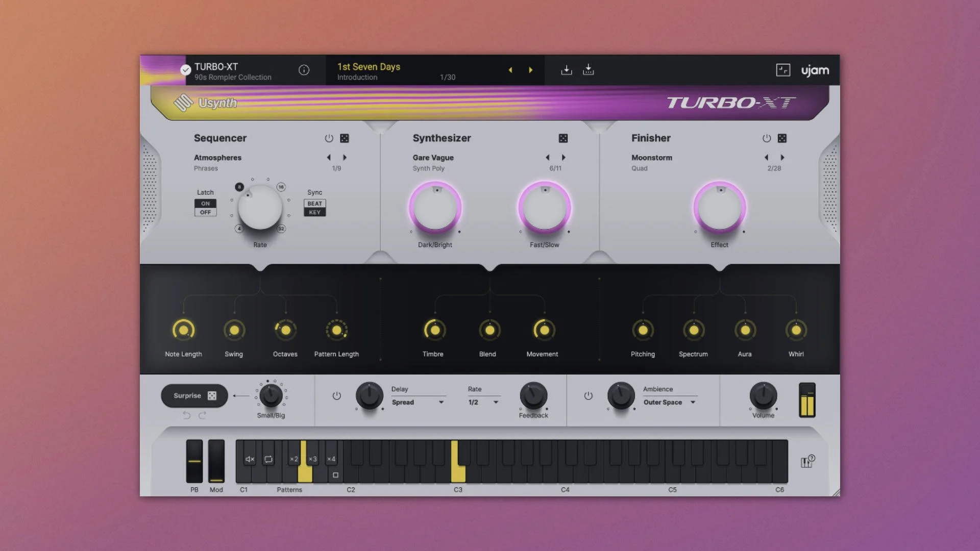
Task: Click the info icon next to TURBO-XT
Action: (x=304, y=70)
